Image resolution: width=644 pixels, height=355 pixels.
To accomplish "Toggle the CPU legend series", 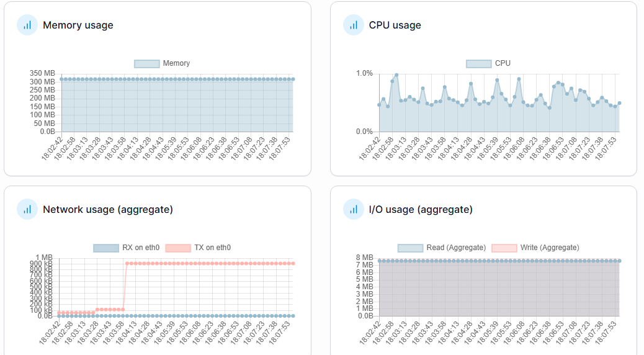I will pyautogui.click(x=503, y=63).
